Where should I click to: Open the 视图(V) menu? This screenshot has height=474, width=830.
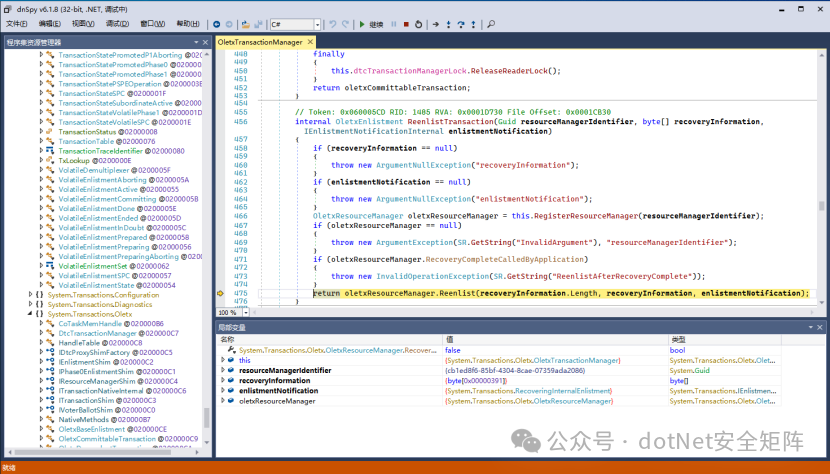coord(83,24)
